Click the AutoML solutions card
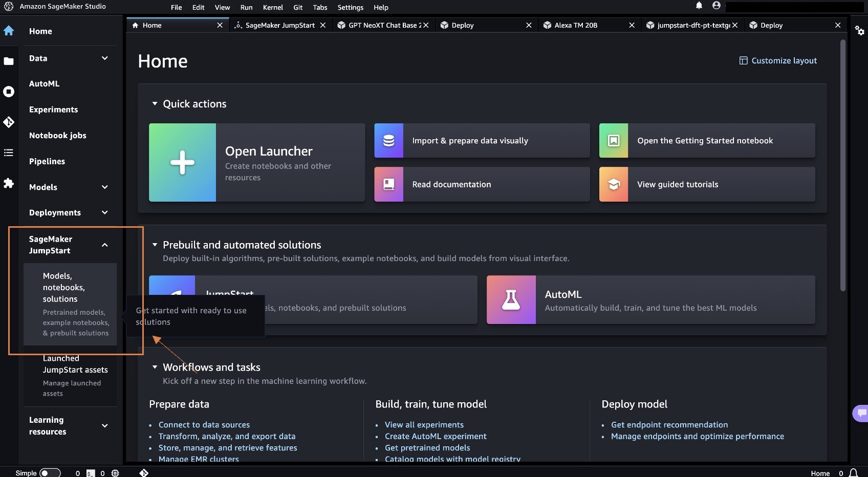The width and height of the screenshot is (868, 477). pyautogui.click(x=651, y=300)
